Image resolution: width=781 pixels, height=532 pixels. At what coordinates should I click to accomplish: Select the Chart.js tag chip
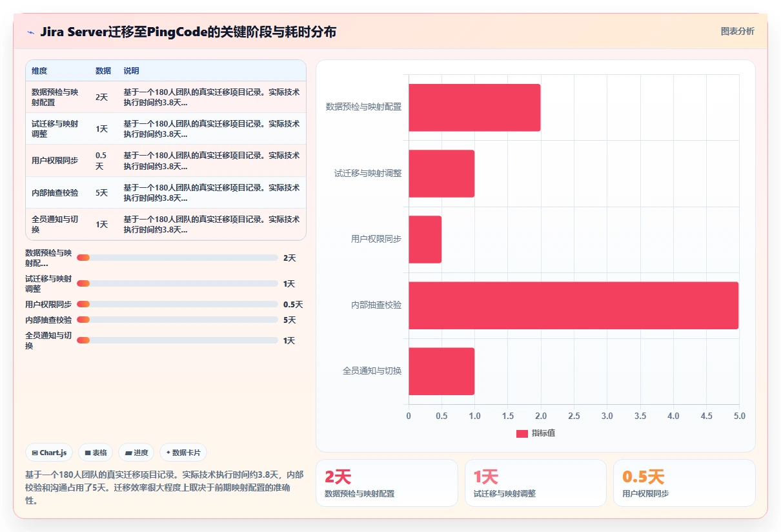(x=49, y=453)
